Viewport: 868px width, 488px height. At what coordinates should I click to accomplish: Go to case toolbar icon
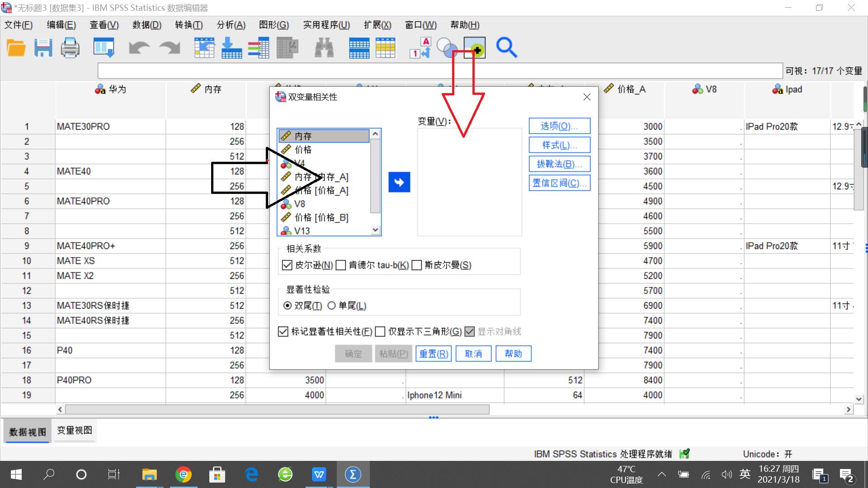coord(204,48)
